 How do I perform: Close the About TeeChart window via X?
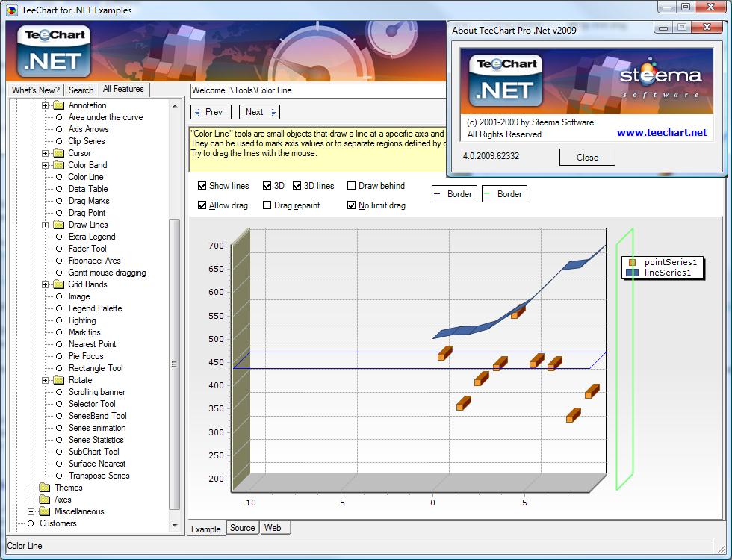[x=707, y=28]
